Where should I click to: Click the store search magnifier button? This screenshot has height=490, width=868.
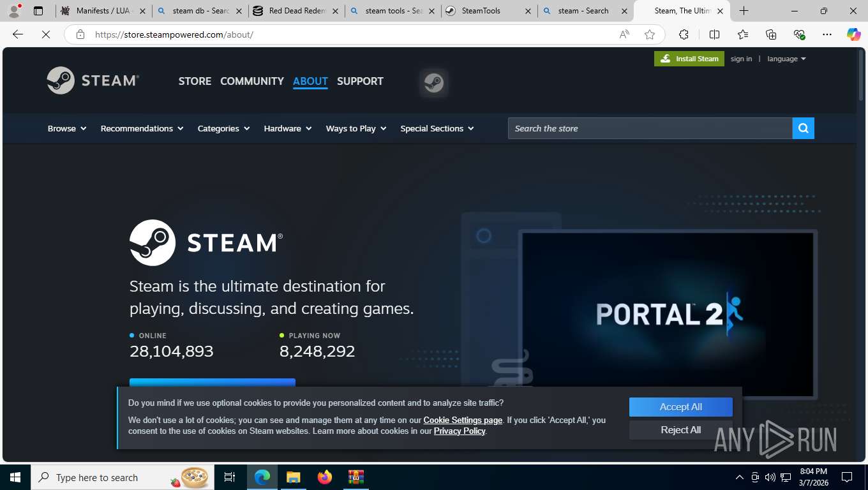803,128
